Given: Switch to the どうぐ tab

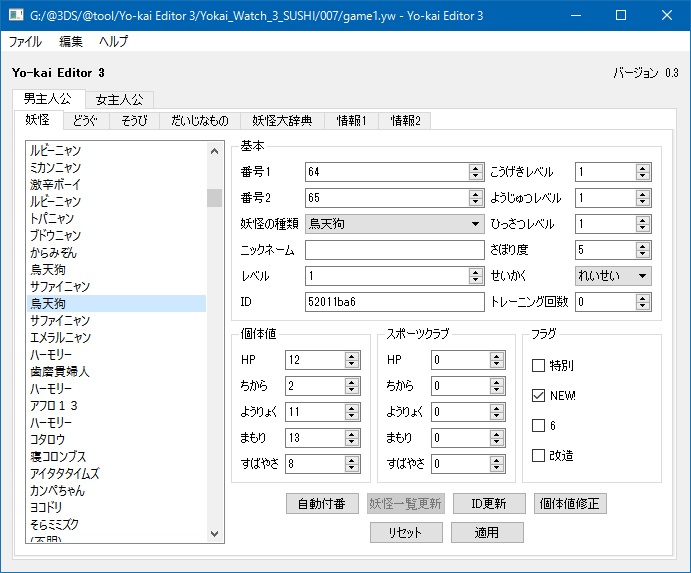Looking at the screenshot, I should click(85, 120).
